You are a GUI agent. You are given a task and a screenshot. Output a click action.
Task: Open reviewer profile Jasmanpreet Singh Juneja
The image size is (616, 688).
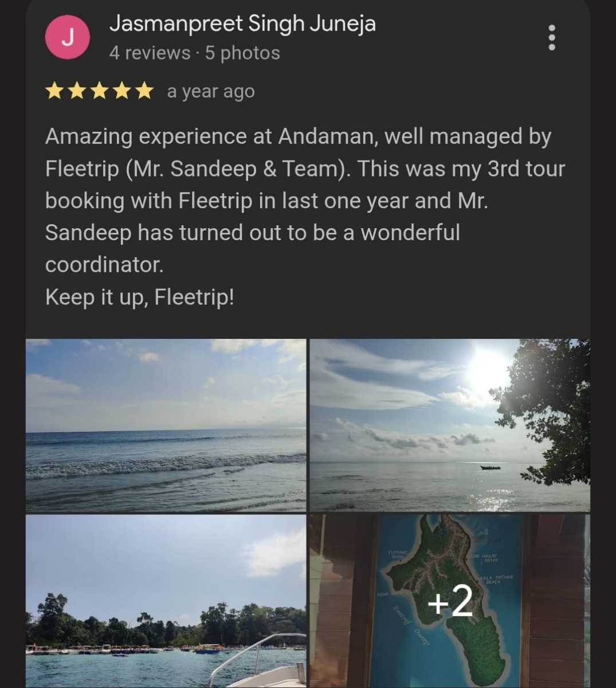[x=242, y=24]
